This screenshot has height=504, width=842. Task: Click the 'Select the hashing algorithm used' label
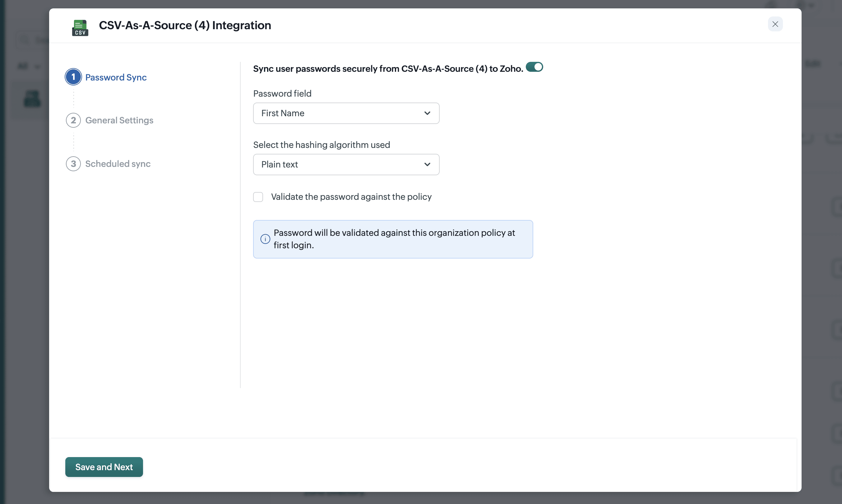pos(322,145)
